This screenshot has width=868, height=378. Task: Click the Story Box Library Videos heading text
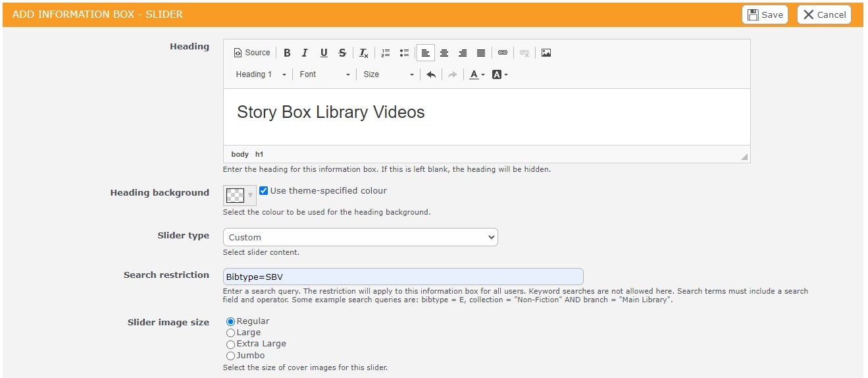[x=331, y=112]
